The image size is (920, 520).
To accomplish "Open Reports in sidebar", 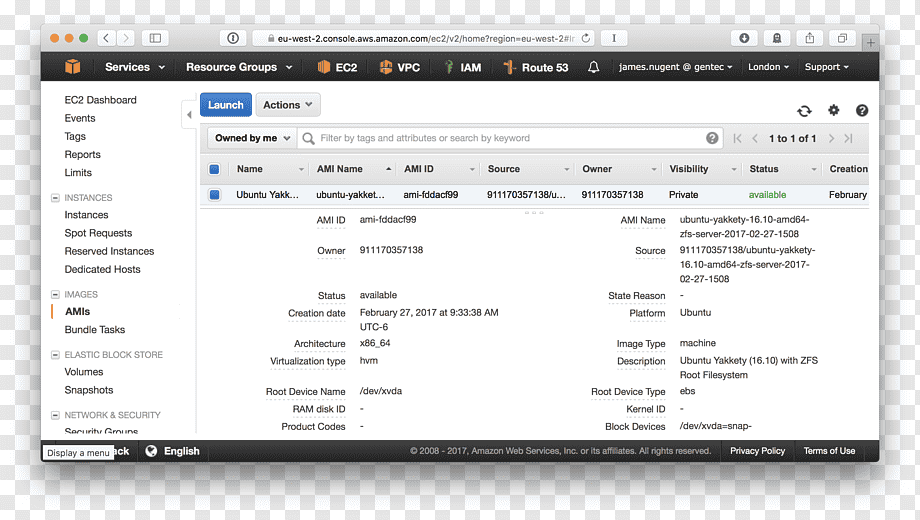I will 82,154.
